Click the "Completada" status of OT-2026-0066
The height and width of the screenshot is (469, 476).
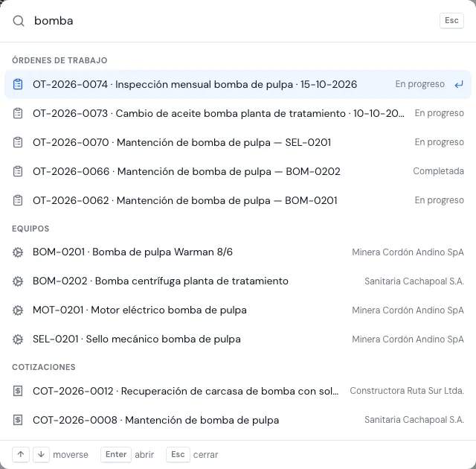point(438,171)
